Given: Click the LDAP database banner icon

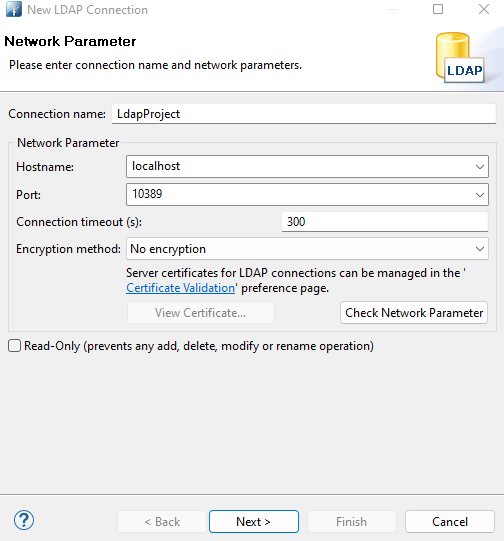Looking at the screenshot, I should pos(460,58).
